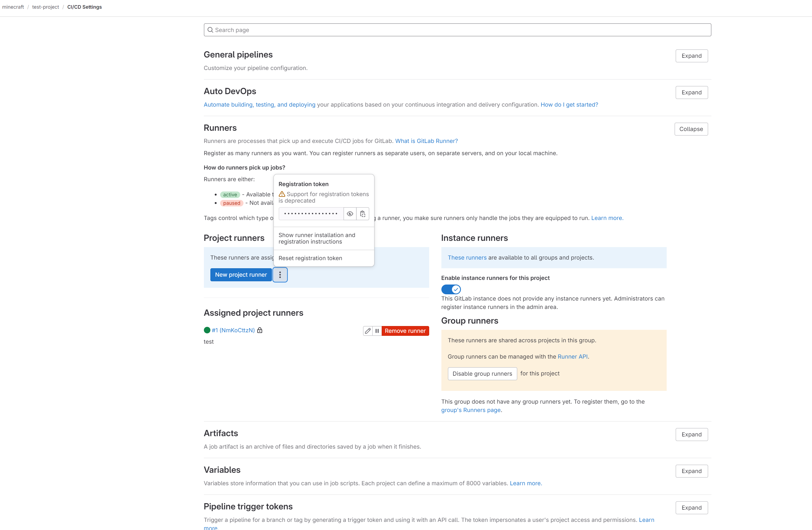Reveal the hidden registration token with the eye icon
The image size is (812, 530).
[350, 214]
